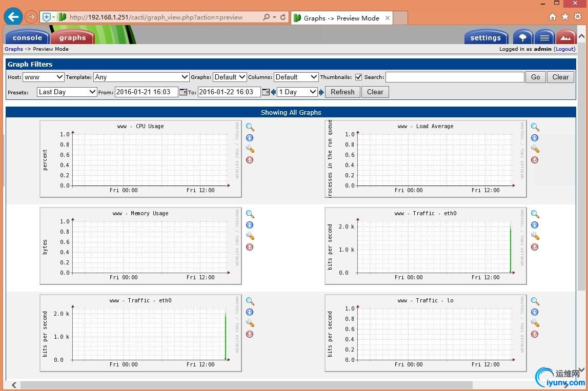Select the settings tab
This screenshot has width=588, height=391.
[485, 37]
